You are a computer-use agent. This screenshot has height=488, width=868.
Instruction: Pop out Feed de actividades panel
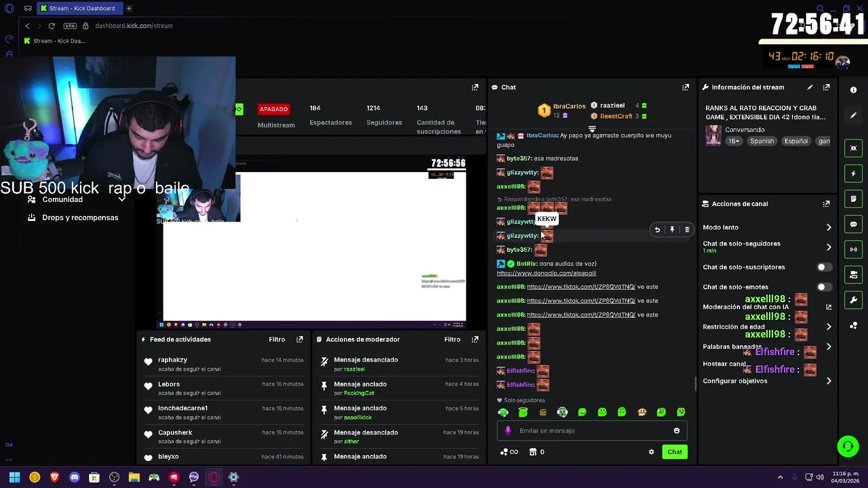300,340
